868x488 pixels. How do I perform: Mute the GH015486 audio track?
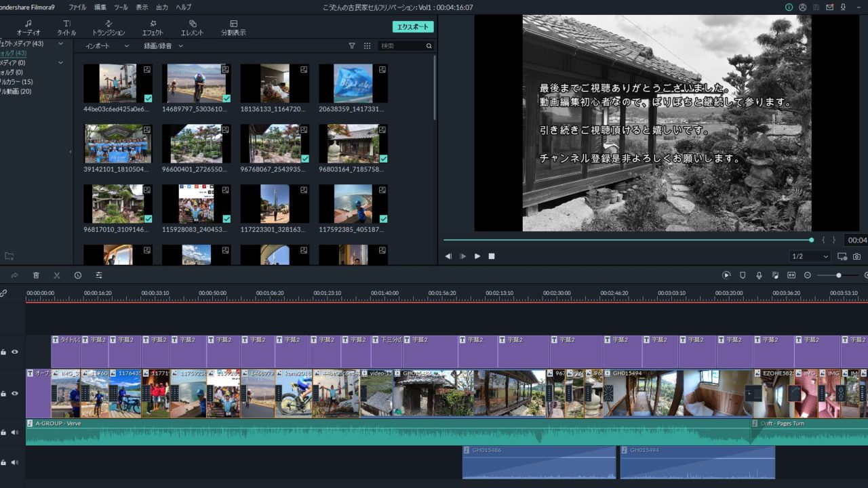[x=14, y=462]
